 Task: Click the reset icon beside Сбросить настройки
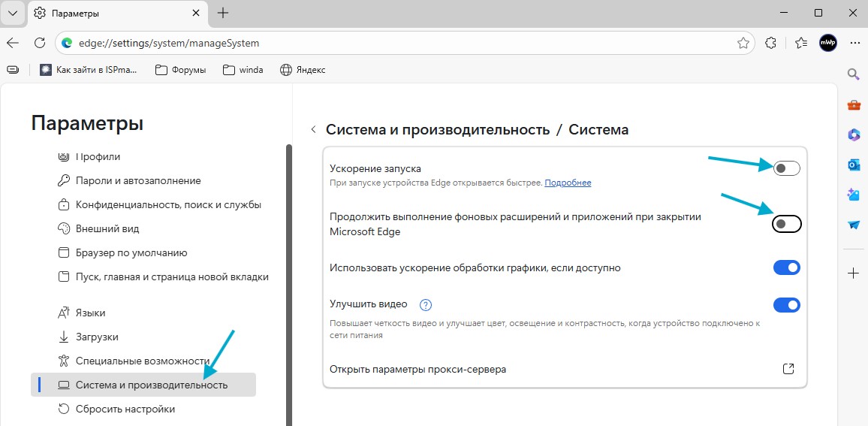pos(64,409)
